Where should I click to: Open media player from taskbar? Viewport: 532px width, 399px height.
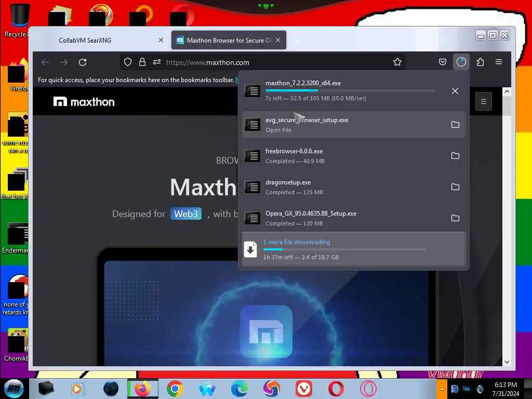click(78, 389)
